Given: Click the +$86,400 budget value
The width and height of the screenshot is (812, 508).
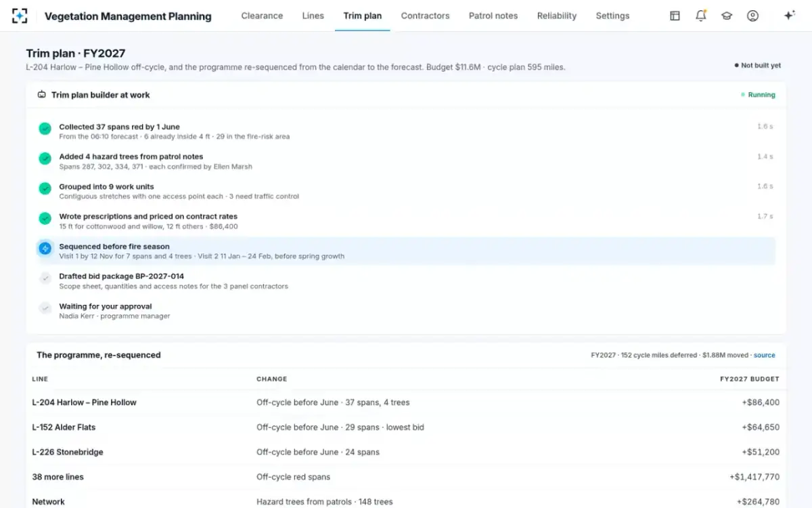Looking at the screenshot, I should click(761, 402).
